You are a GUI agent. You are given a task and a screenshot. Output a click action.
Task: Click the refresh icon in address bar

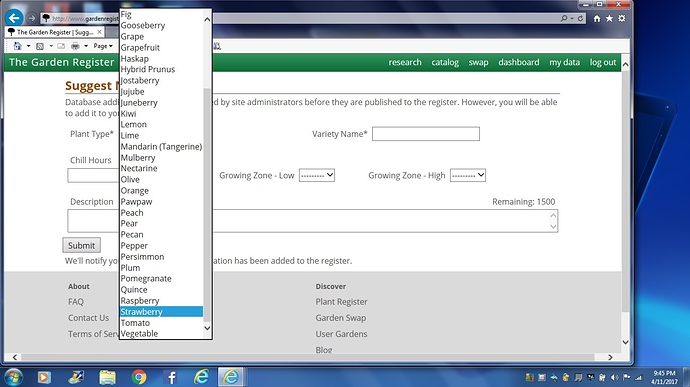point(580,18)
